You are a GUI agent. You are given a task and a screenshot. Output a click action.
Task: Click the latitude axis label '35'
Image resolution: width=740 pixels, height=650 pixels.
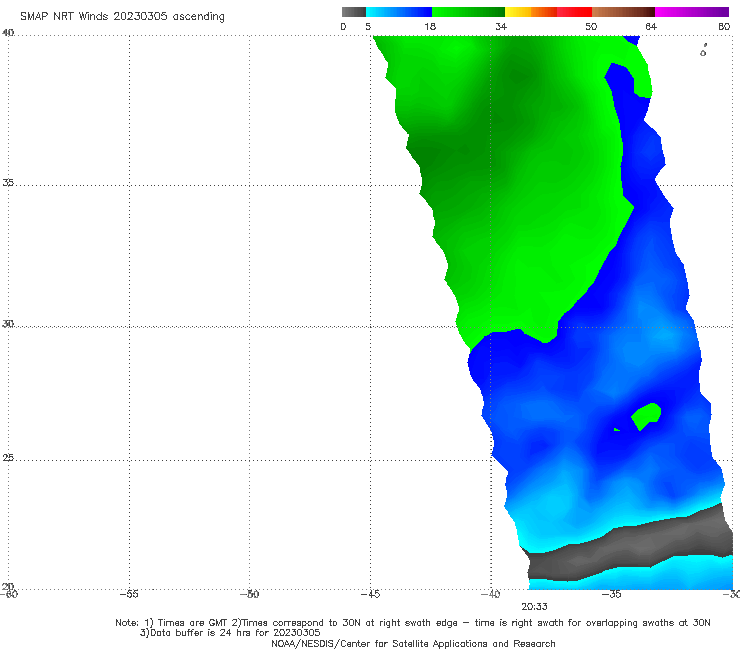(x=8, y=182)
